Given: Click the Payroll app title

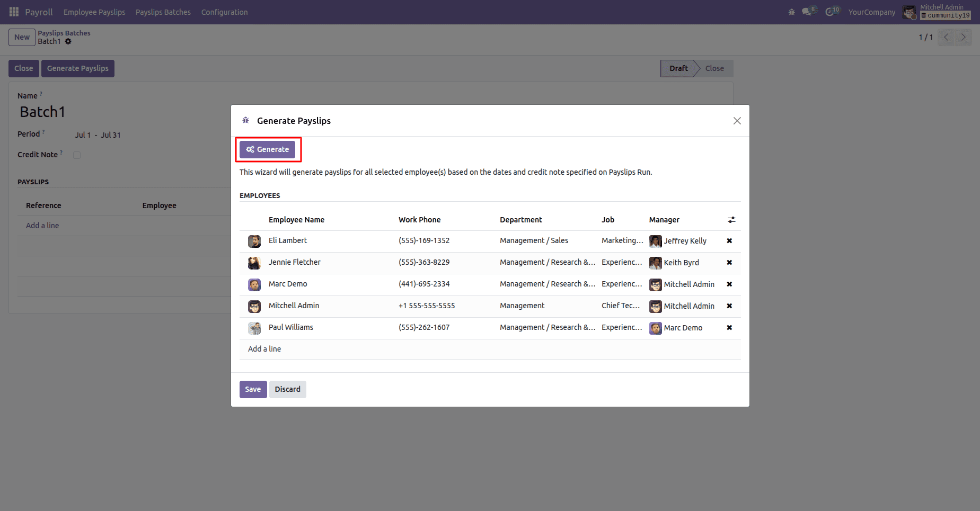Looking at the screenshot, I should [39, 12].
